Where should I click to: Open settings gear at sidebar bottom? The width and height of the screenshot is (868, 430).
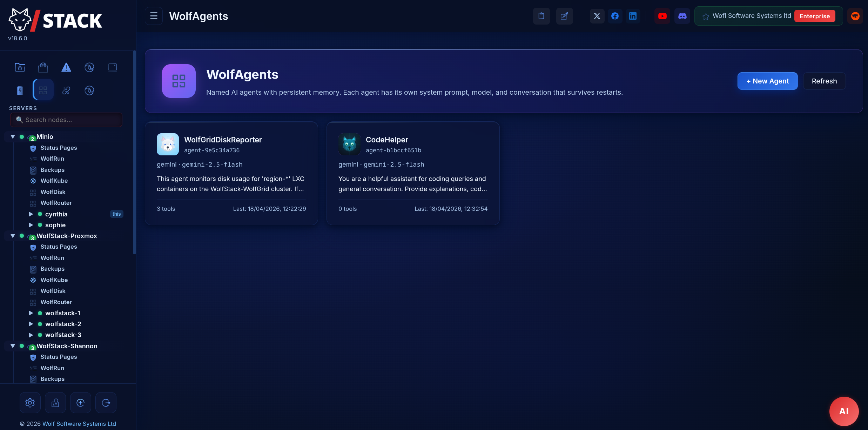pos(30,403)
